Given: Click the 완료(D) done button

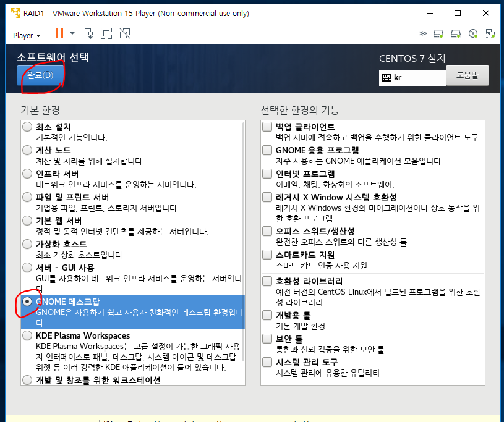Looking at the screenshot, I should [40, 75].
